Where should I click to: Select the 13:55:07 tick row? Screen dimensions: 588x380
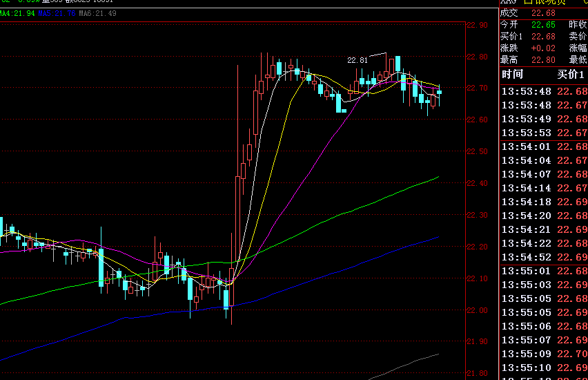coord(544,340)
